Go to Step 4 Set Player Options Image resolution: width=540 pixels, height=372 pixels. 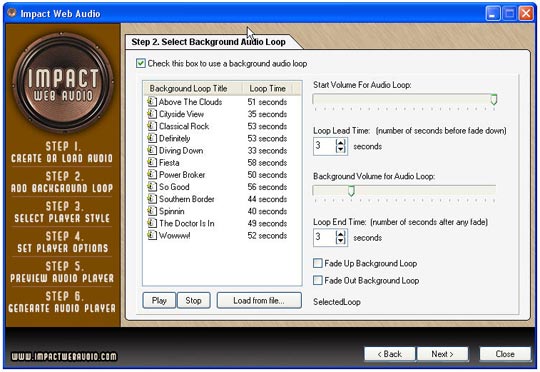[62, 242]
